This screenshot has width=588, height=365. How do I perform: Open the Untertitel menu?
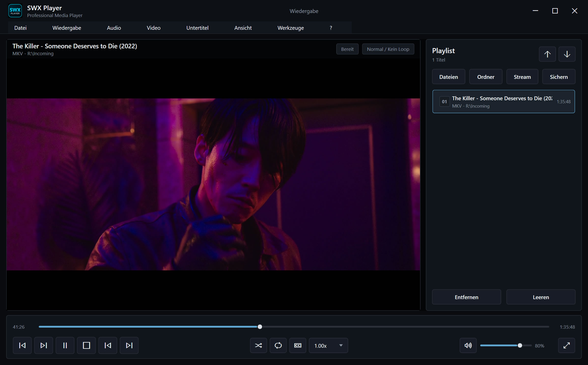197,28
